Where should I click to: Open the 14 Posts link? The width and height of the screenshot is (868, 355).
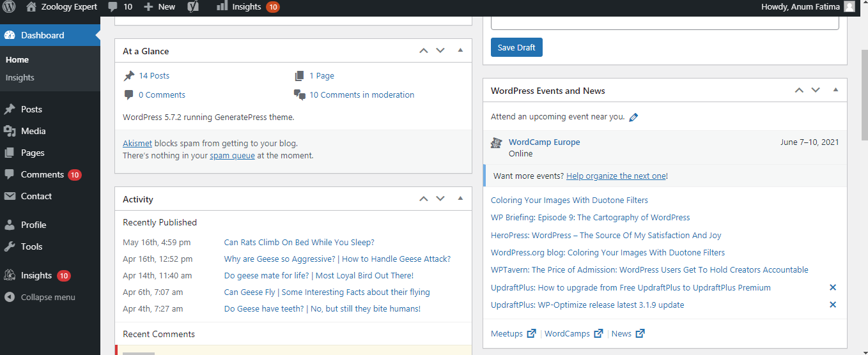pos(154,75)
